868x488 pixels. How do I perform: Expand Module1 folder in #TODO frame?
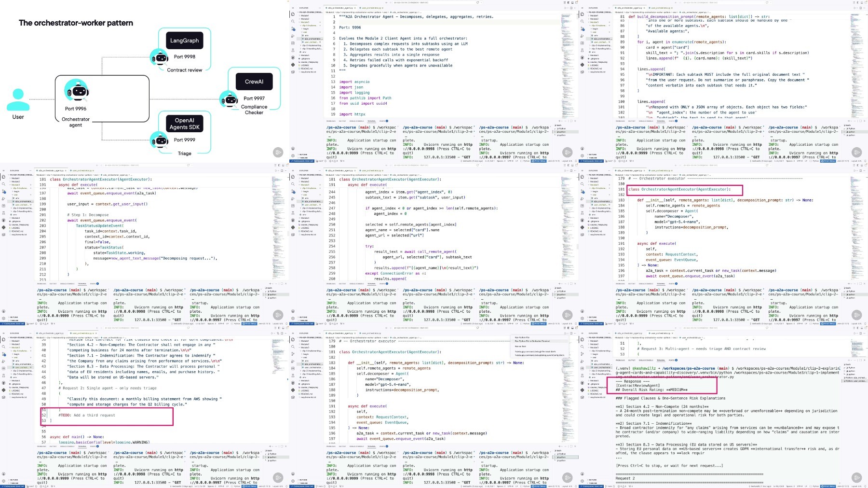[15, 341]
